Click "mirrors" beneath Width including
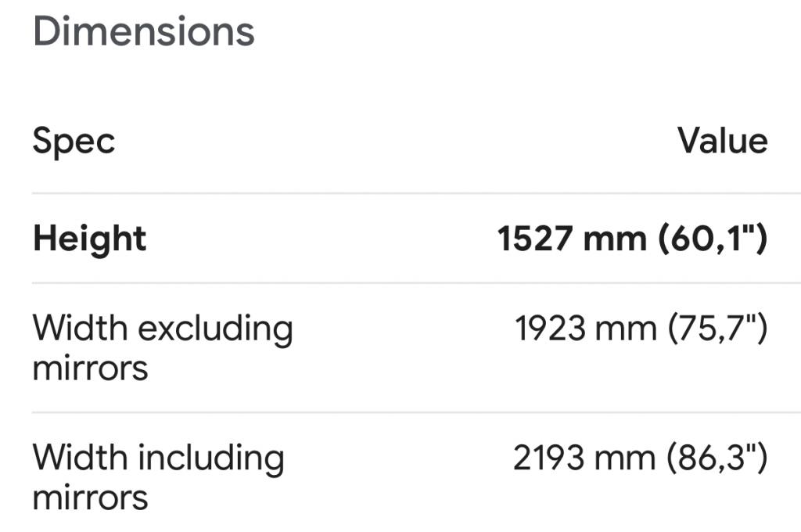This screenshot has width=801, height=532. click(90, 497)
